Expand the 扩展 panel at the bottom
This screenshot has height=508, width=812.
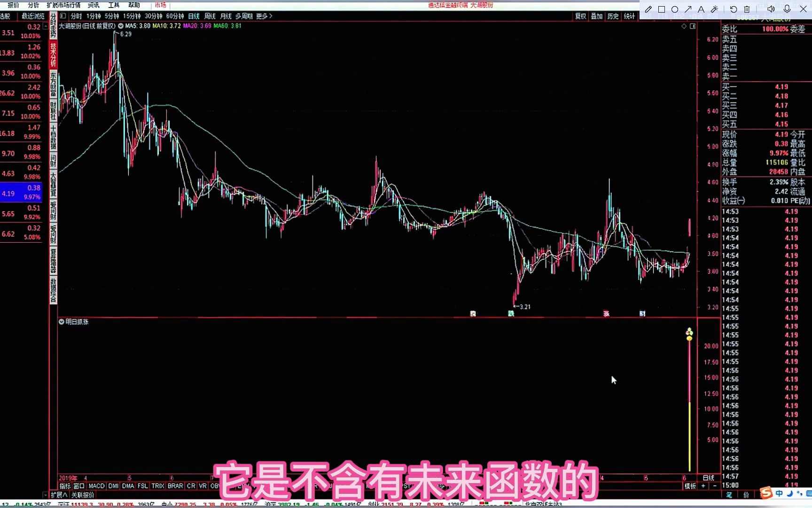59,495
